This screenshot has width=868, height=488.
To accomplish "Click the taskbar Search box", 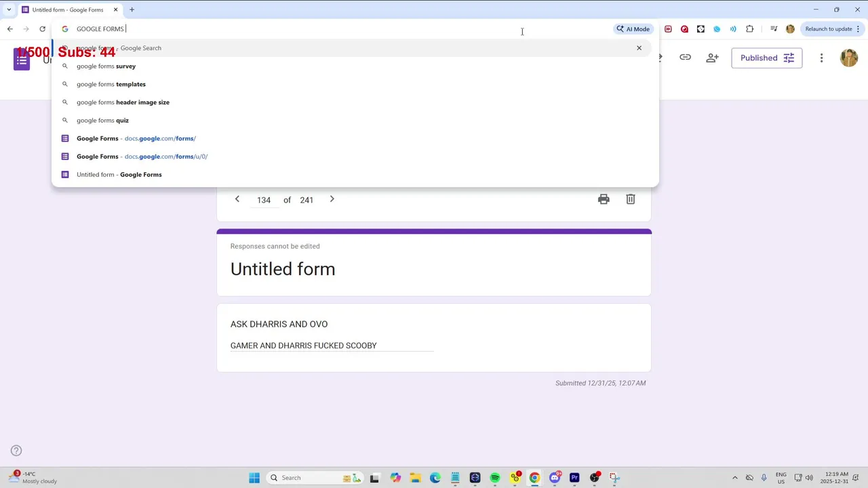I will point(314,478).
